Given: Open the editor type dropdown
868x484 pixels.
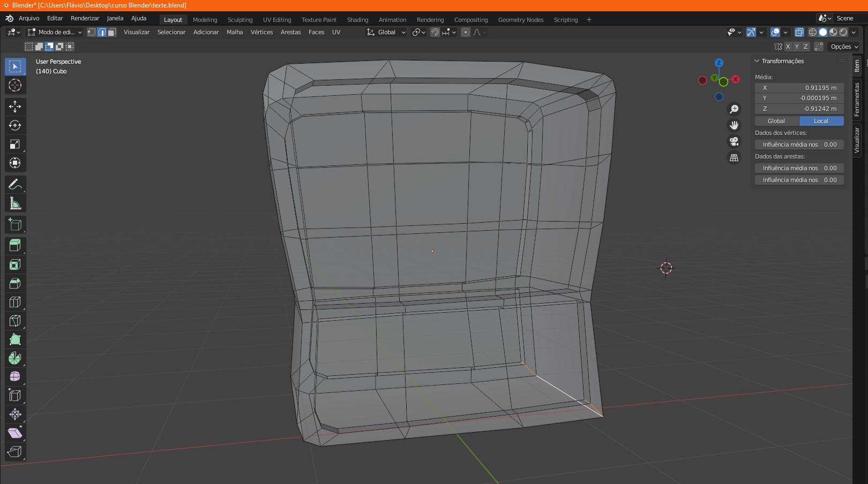Looking at the screenshot, I should (13, 32).
